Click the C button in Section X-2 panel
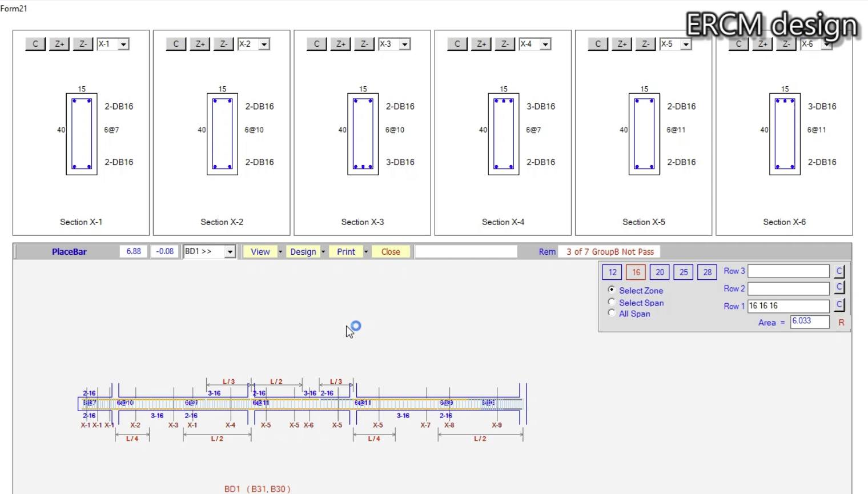Image resolution: width=868 pixels, height=494 pixels. point(176,44)
